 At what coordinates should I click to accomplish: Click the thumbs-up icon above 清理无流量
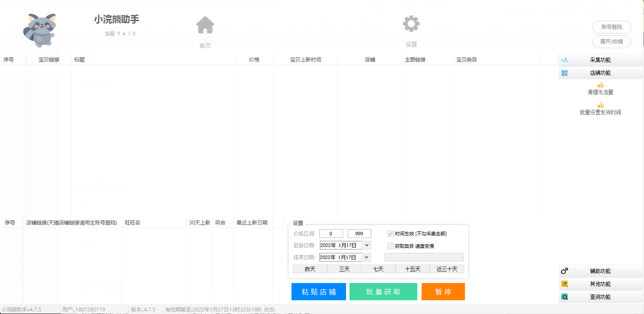600,85
